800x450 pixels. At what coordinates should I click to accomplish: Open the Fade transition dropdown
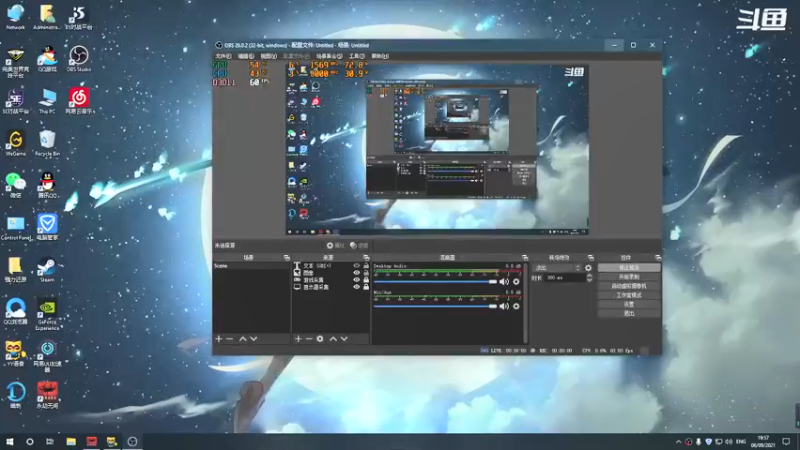click(557, 268)
